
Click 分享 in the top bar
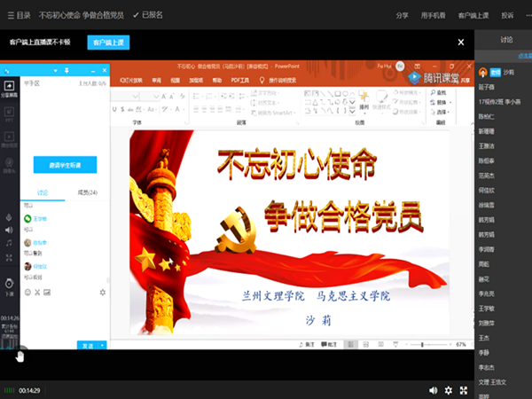click(403, 15)
